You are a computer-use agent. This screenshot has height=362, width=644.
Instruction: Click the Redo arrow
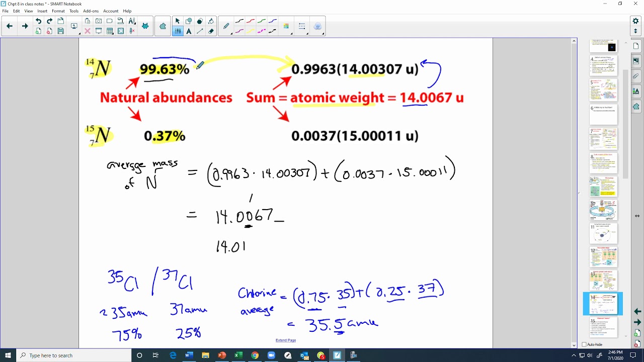[49, 21]
